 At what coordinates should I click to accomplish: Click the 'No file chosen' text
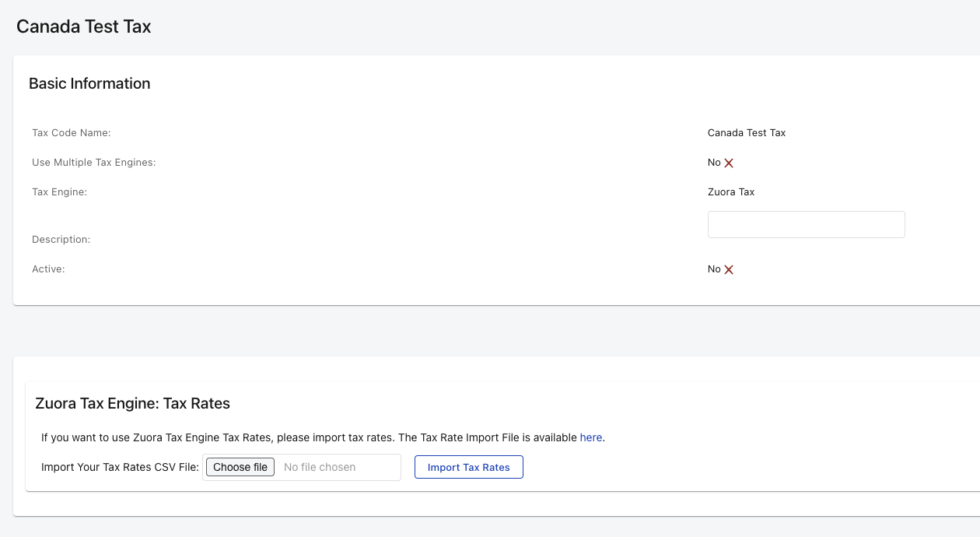320,467
